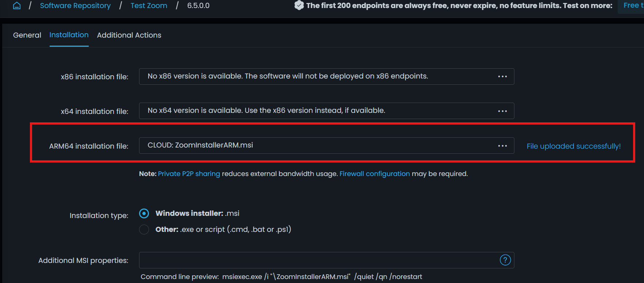The width and height of the screenshot is (644, 283).
Task: Open x86 installation file options menu
Action: [x=502, y=77]
